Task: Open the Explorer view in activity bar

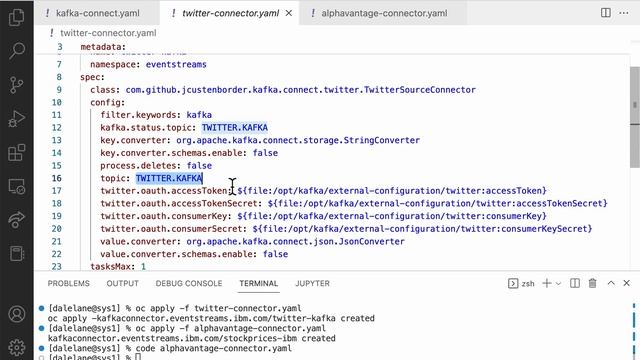Action: coord(17,17)
